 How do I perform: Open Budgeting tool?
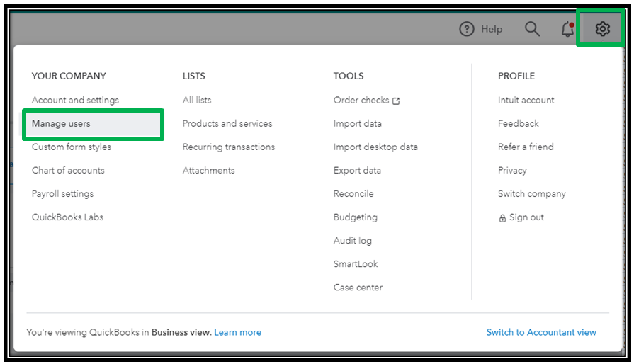356,217
